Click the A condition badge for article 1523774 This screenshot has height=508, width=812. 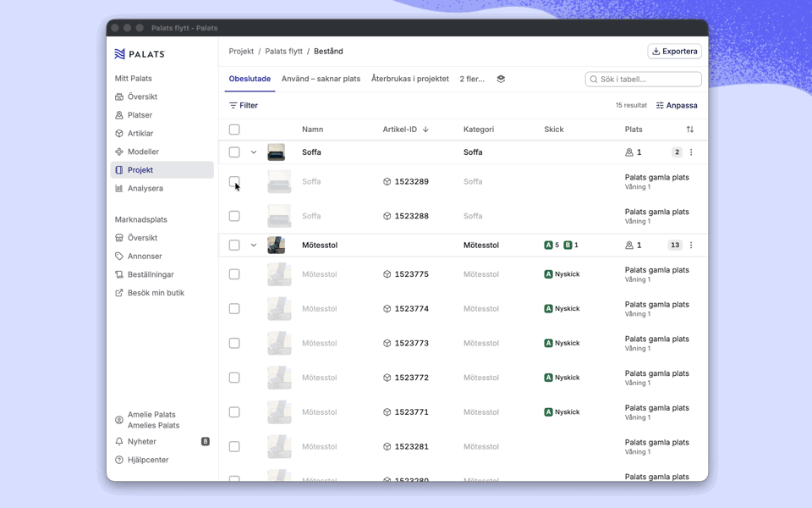click(x=548, y=308)
